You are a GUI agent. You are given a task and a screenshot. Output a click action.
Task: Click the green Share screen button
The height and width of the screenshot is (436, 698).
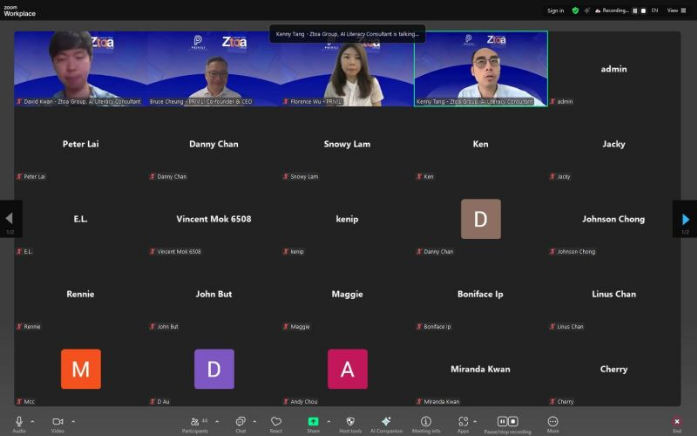pos(313,422)
